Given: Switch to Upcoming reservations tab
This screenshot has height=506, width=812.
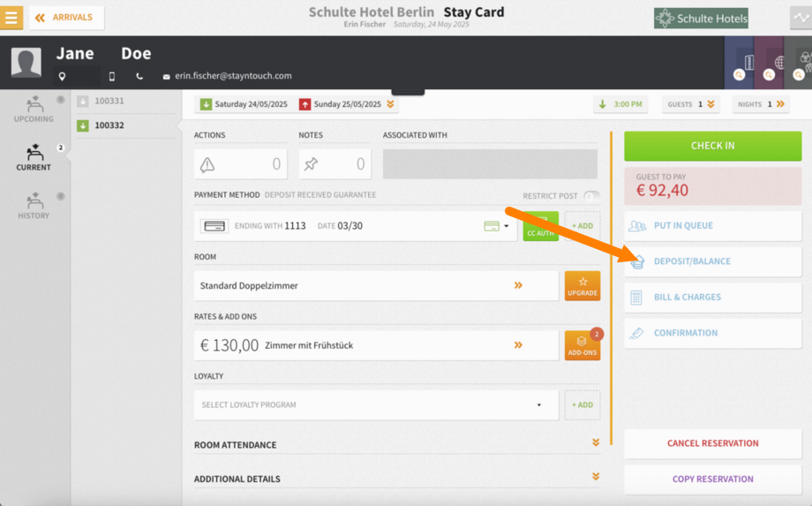Looking at the screenshot, I should pos(34,110).
